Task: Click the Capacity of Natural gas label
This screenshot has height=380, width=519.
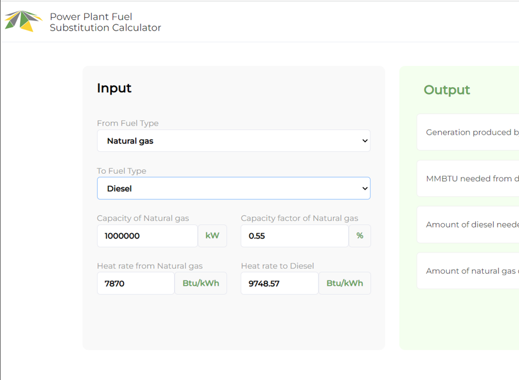Action: 143,218
